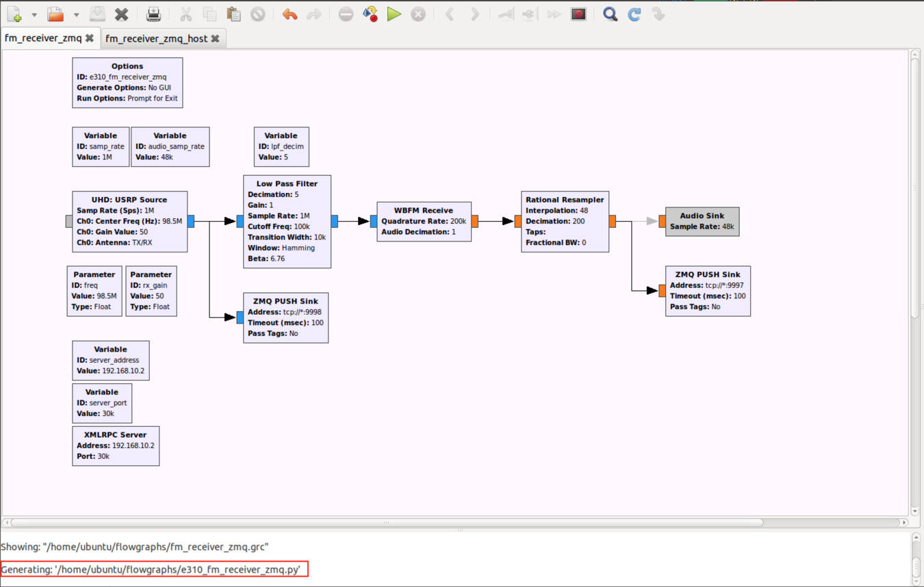The image size is (924, 587).
Task: Click the Low Pass Filter input port
Action: (x=240, y=221)
